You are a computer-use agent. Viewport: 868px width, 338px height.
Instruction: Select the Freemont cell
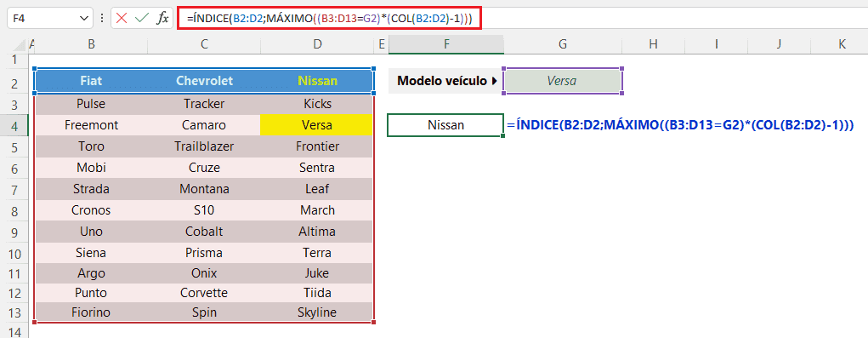click(91, 125)
